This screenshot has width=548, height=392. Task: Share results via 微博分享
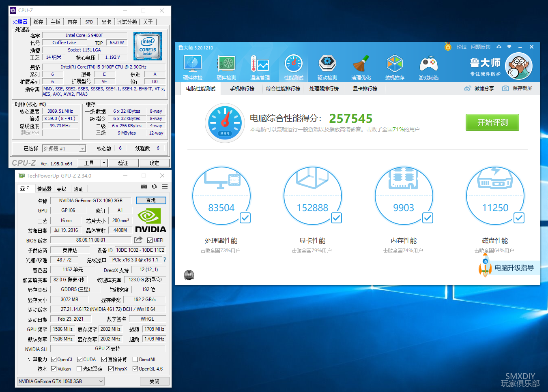(479, 88)
